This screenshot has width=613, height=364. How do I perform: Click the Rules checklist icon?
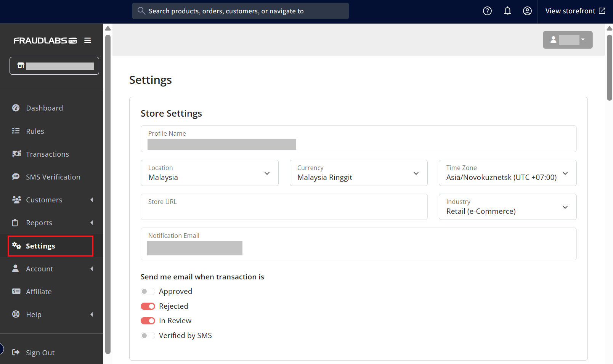[16, 131]
